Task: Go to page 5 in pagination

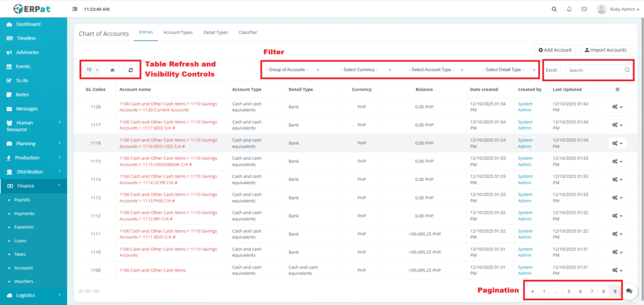Action: coord(569,291)
